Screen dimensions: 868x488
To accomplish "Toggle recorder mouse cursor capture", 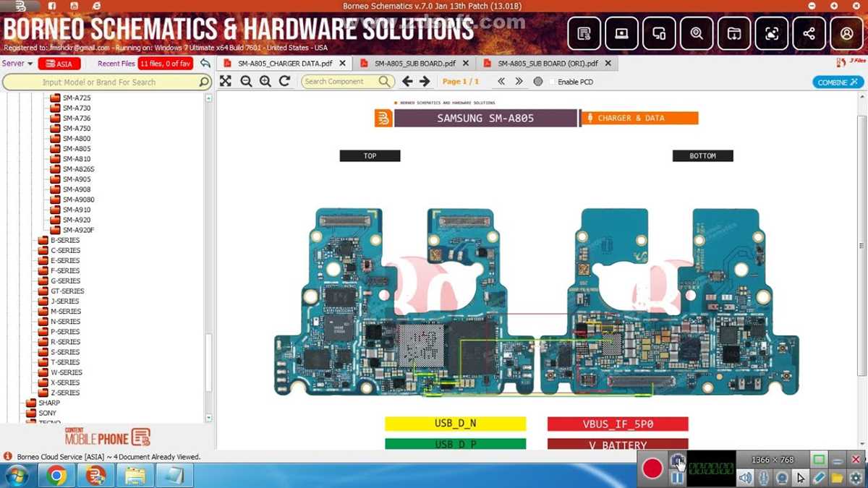I will coord(801,478).
